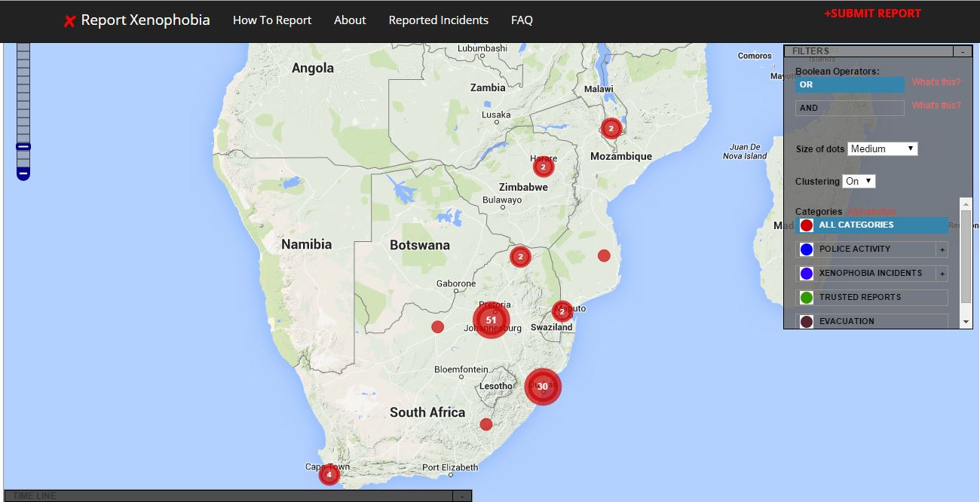The image size is (980, 502).
Task: Click the single incident dot west of Johannesburg
Action: point(437,326)
